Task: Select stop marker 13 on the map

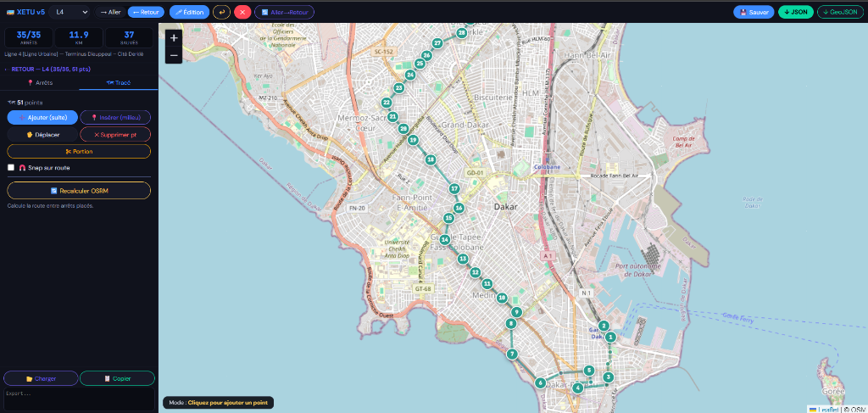Action: click(463, 259)
